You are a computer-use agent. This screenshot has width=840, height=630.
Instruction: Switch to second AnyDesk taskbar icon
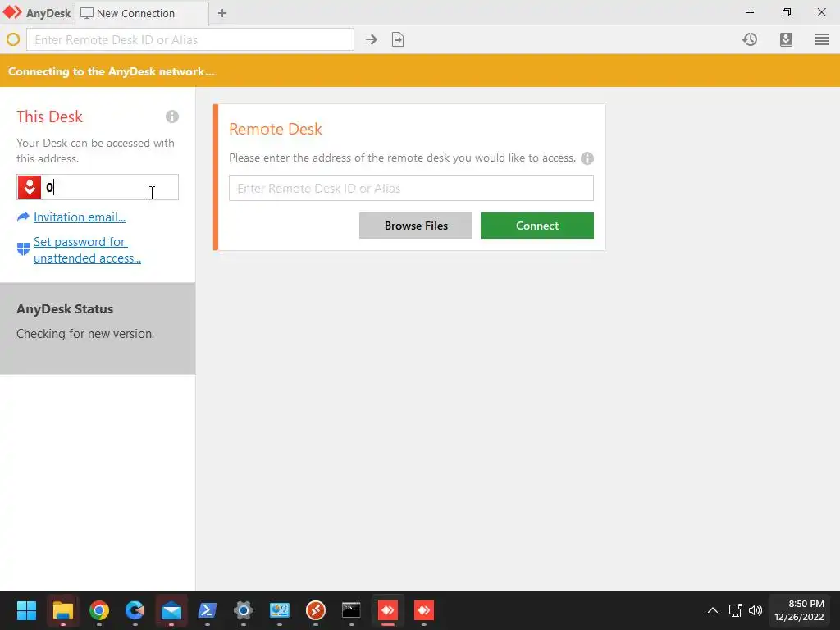tap(424, 610)
